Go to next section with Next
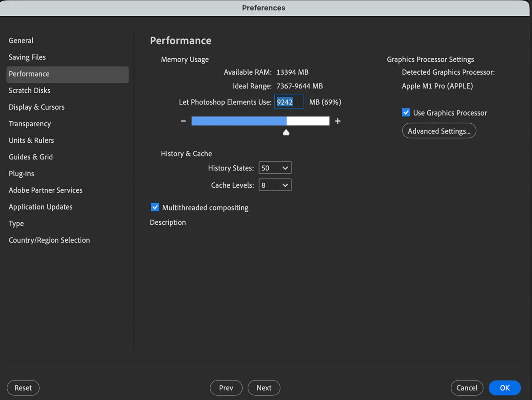532x400 pixels. 264,388
